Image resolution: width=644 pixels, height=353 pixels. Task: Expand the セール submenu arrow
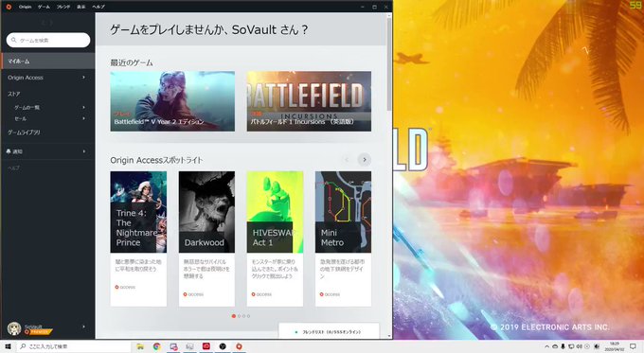(x=83, y=118)
